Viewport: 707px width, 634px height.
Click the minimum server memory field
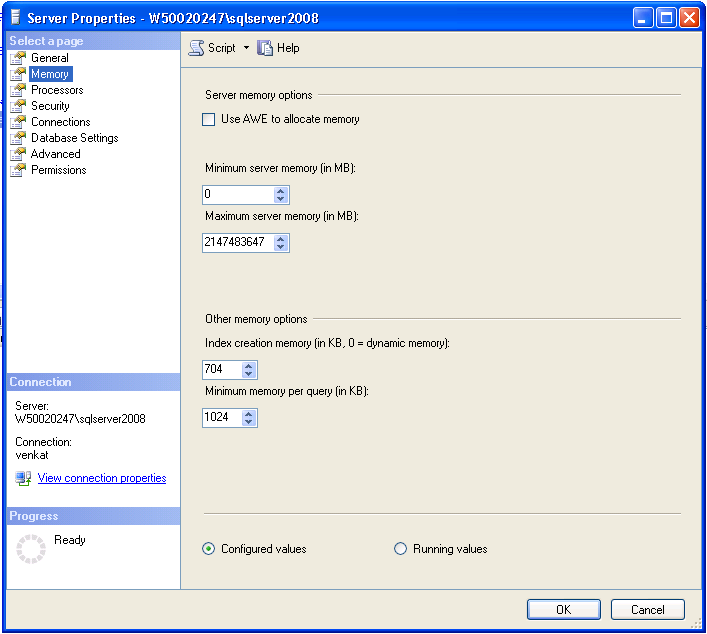238,195
